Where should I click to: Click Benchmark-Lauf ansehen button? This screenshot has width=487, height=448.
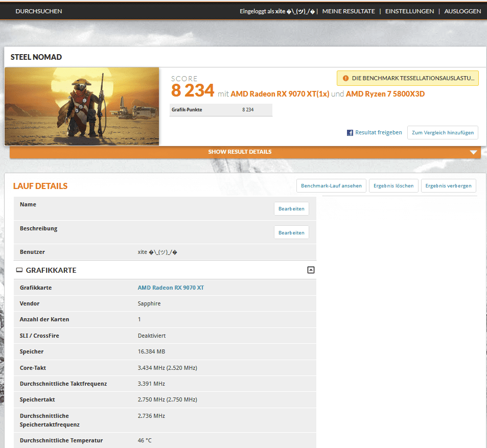pos(331,185)
